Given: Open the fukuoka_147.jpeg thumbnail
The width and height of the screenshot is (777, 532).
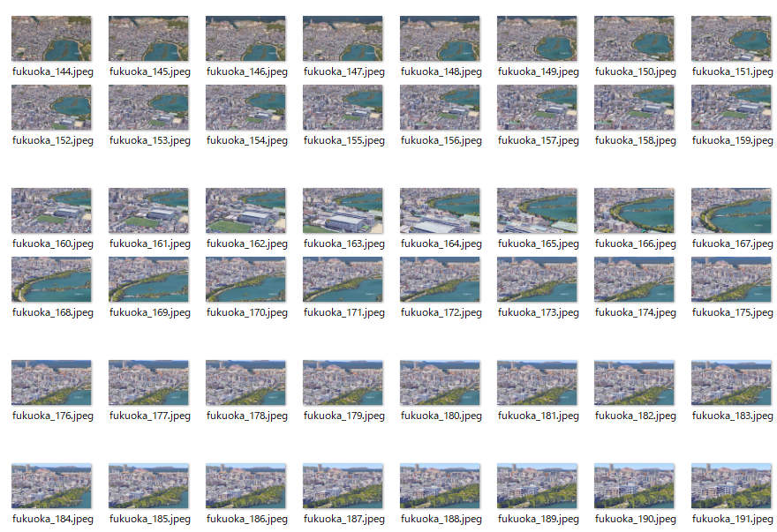Looking at the screenshot, I should (343, 38).
